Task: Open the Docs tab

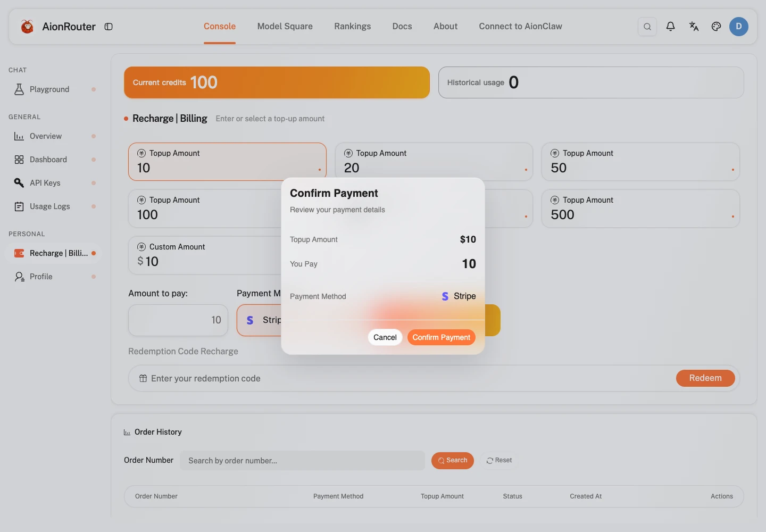Action: pyautogui.click(x=402, y=26)
